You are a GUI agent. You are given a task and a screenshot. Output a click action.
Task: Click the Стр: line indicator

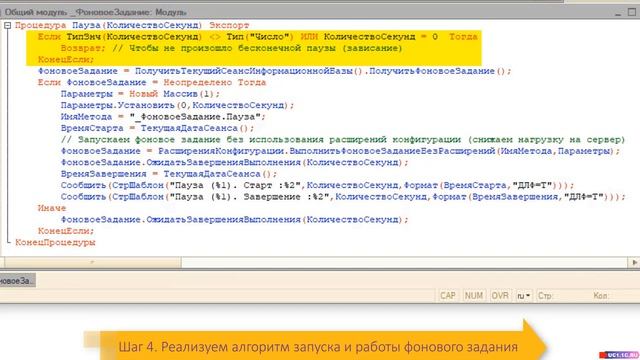[545, 296]
